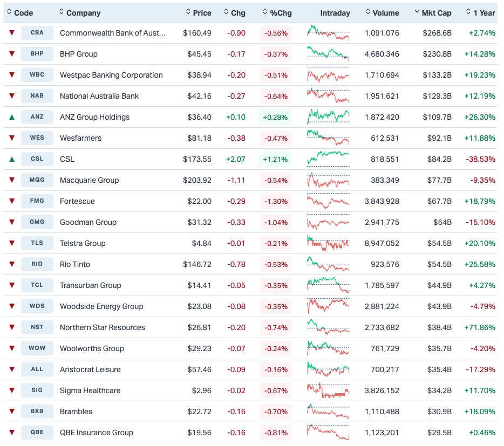The image size is (504, 446).
Task: View CBA intraday sparkline chart
Action: click(328, 33)
